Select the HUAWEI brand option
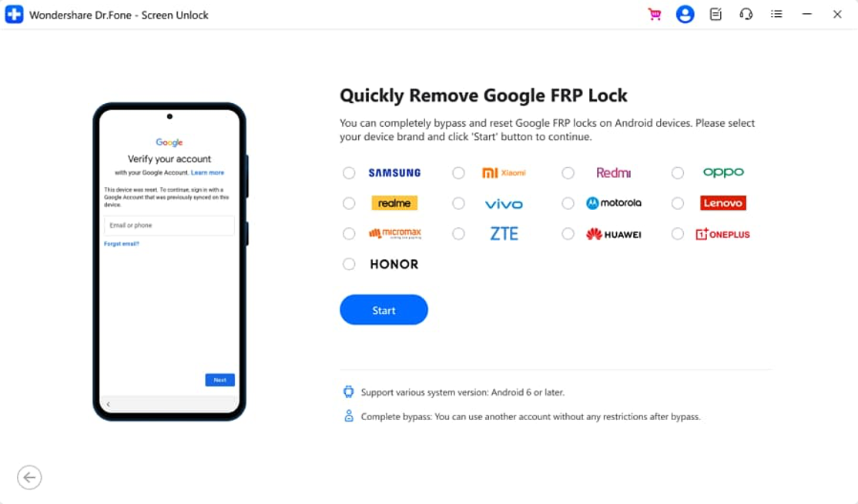This screenshot has height=504, width=858. point(568,234)
